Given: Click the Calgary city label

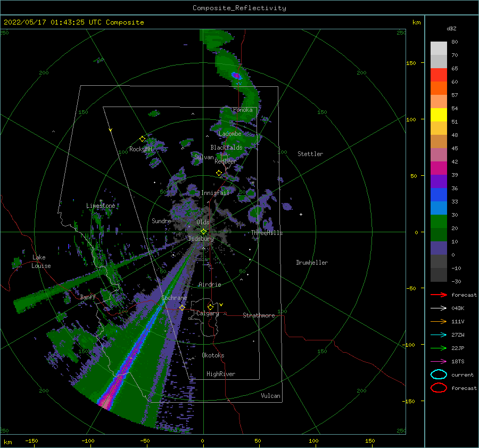Looking at the screenshot, I should click(208, 313).
